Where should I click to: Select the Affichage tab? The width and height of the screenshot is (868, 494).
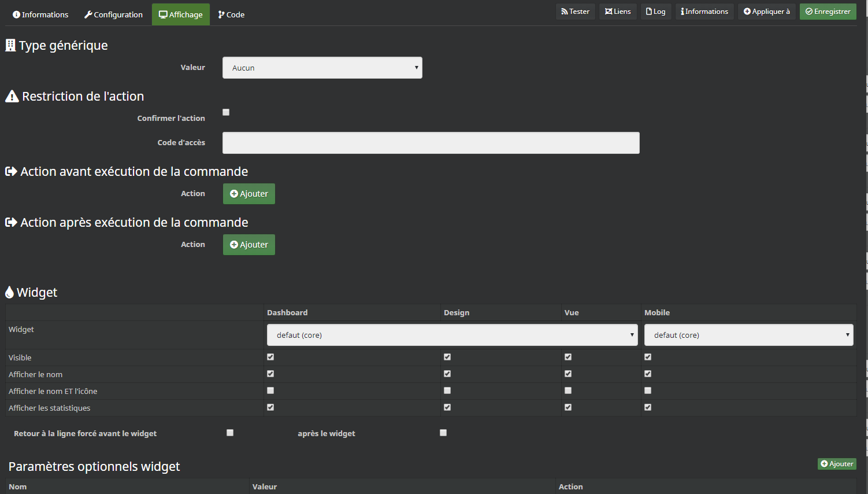click(x=181, y=14)
